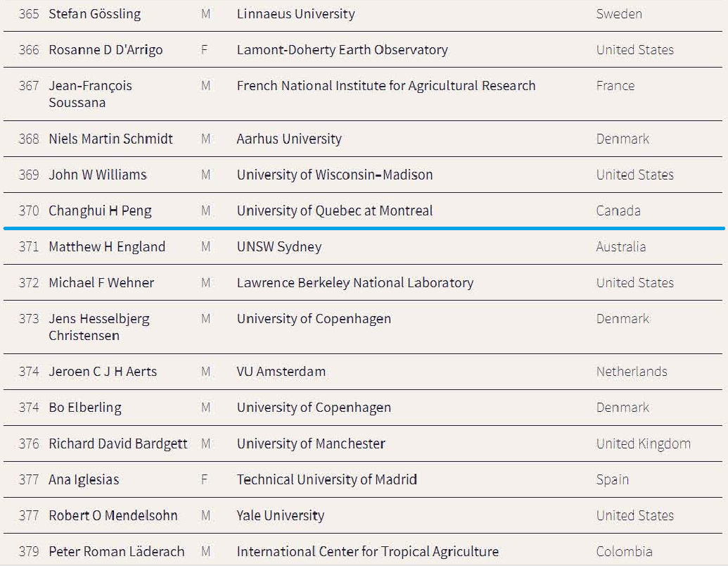Image resolution: width=728 pixels, height=566 pixels.
Task: Open Bo Elberling's entry
Action: [85, 407]
